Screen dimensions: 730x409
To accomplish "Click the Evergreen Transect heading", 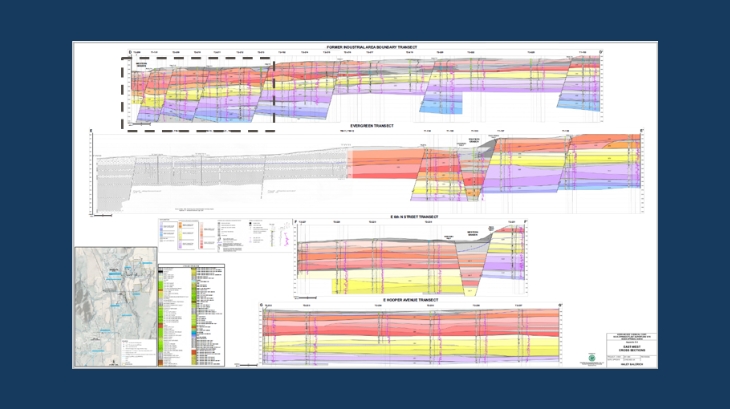I will click(x=364, y=126).
